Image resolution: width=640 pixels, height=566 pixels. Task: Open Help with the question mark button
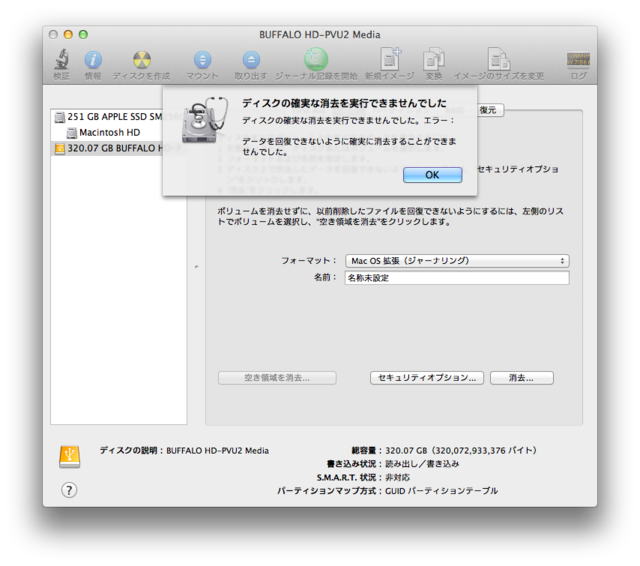[x=69, y=490]
